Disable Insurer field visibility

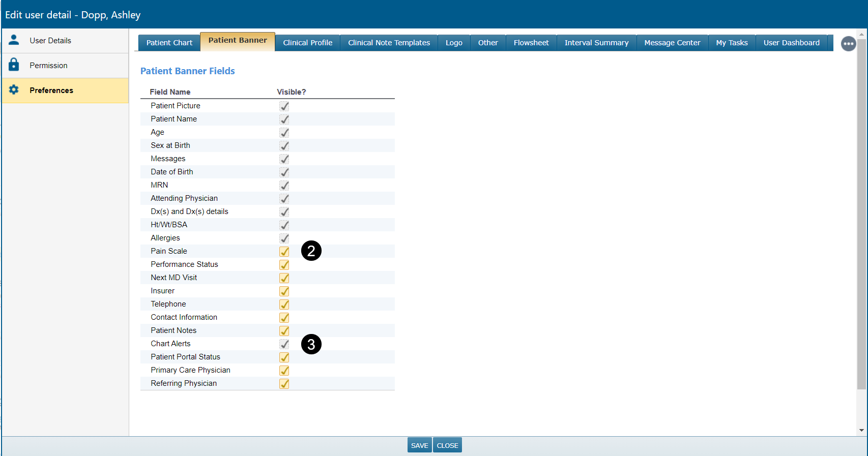[284, 291]
